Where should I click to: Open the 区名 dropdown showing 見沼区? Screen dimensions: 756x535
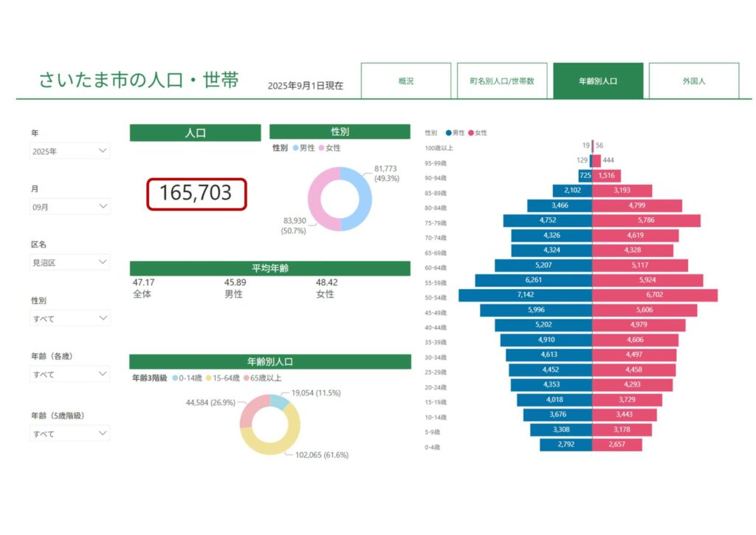coord(70,262)
